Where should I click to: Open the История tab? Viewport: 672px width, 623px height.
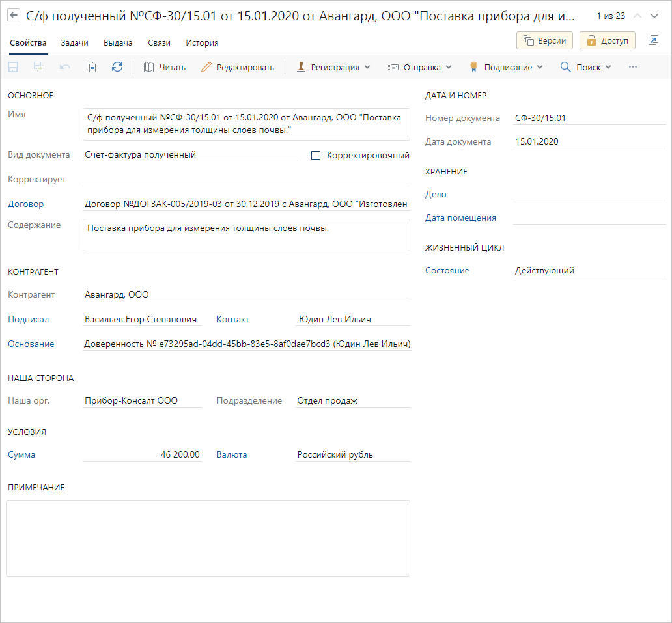[202, 43]
